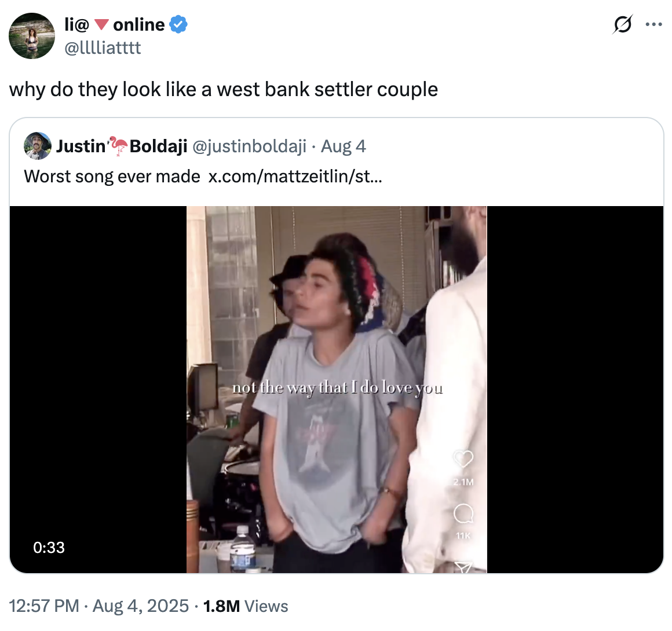Open li@ online's profile avatar
672x631 pixels.
32,36
